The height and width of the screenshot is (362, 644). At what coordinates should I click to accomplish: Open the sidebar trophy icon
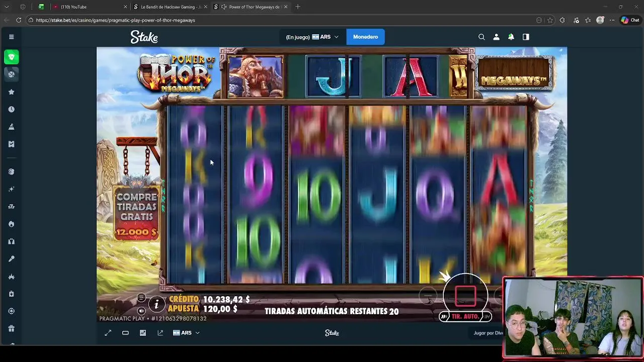click(11, 127)
